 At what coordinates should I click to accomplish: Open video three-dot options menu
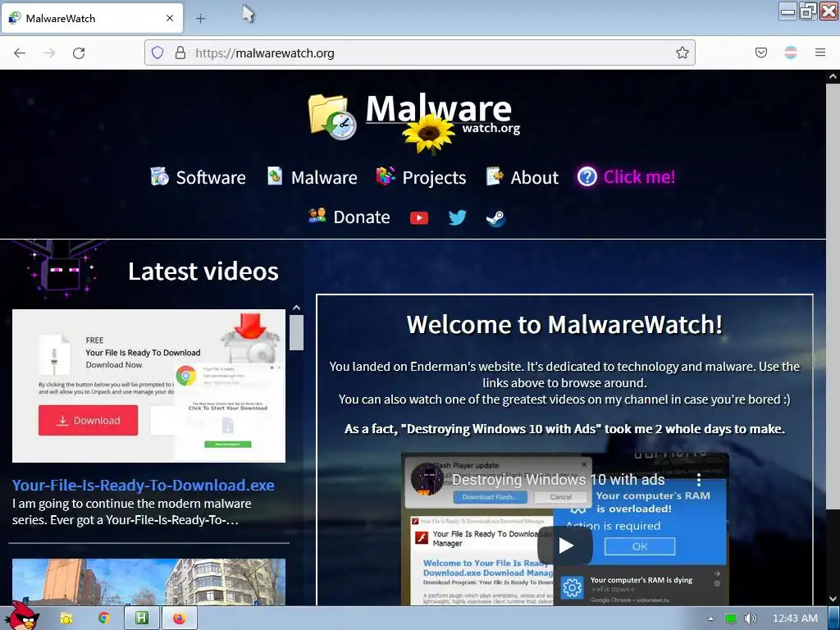(698, 479)
